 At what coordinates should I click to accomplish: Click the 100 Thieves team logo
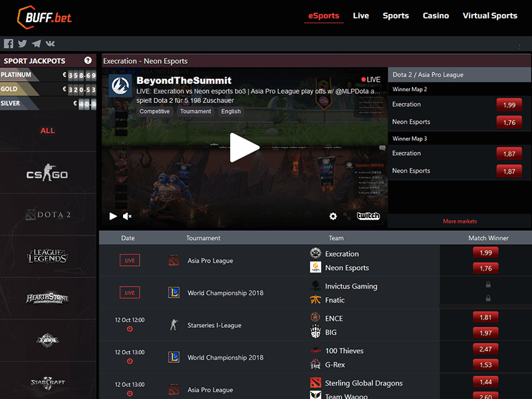click(315, 350)
